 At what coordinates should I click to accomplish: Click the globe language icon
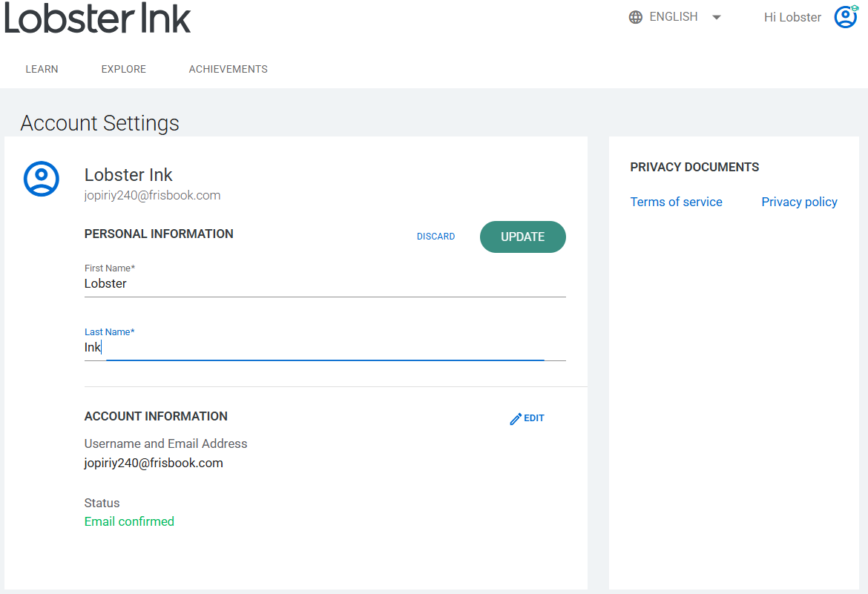click(636, 17)
